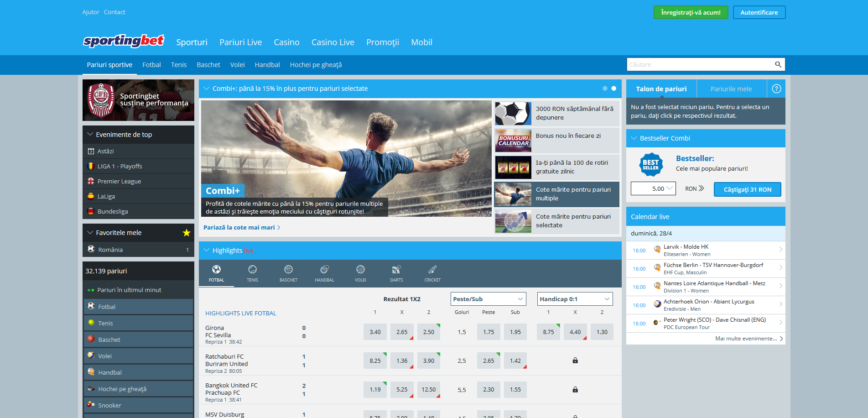868x418 pixels.
Task: Click the football icon beside România
Action: pyautogui.click(x=91, y=249)
